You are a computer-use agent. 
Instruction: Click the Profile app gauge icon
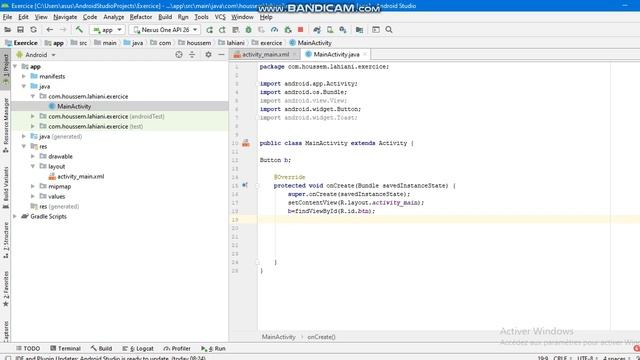(274, 30)
